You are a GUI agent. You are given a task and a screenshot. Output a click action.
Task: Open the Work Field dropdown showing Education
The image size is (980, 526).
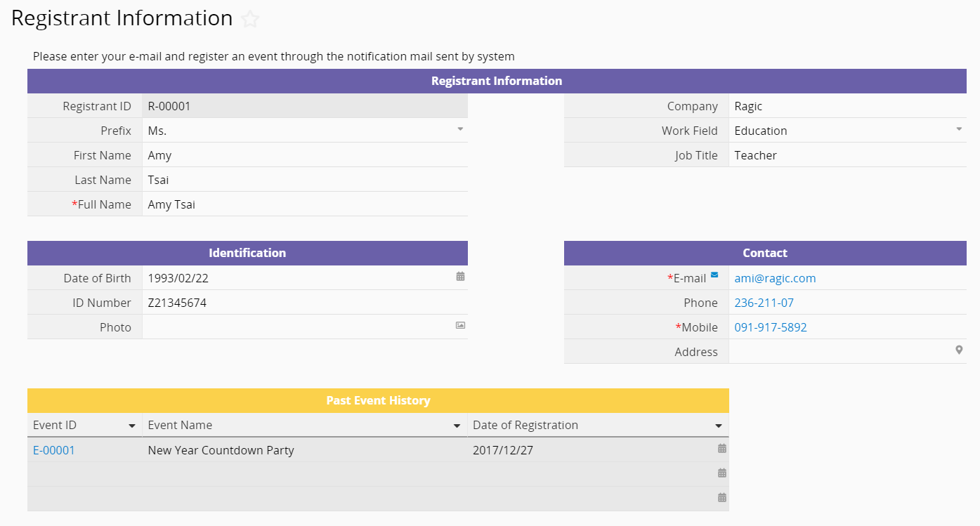click(959, 129)
